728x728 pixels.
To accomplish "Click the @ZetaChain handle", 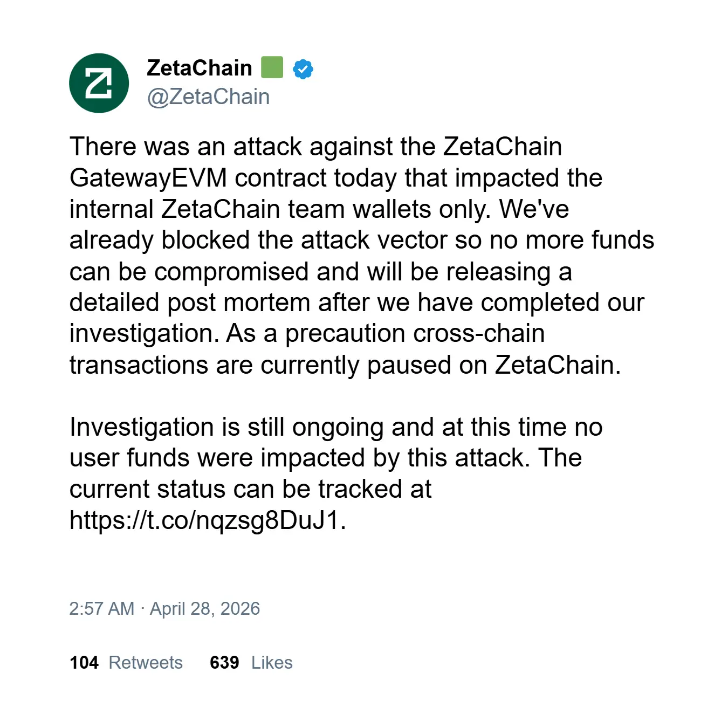I will [x=208, y=97].
